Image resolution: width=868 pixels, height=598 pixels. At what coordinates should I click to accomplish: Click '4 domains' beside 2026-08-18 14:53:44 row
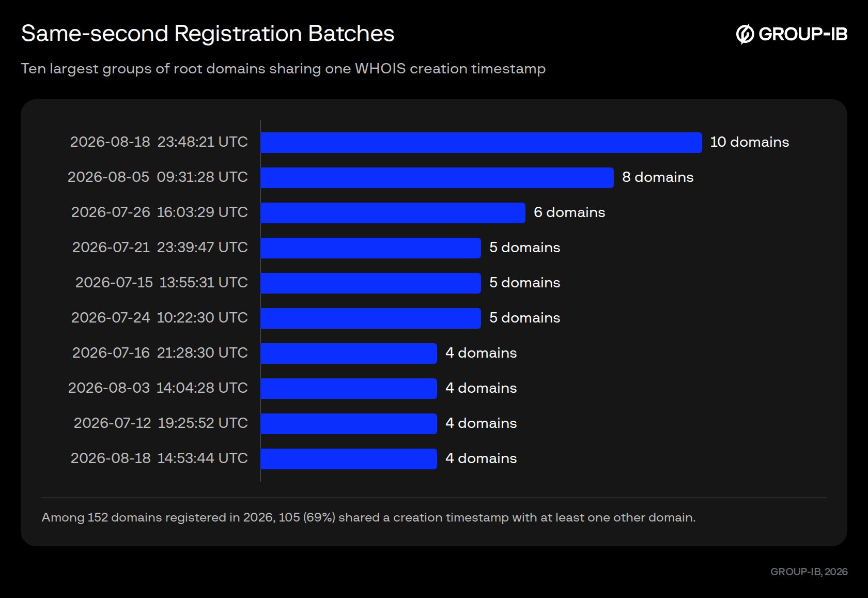click(481, 458)
